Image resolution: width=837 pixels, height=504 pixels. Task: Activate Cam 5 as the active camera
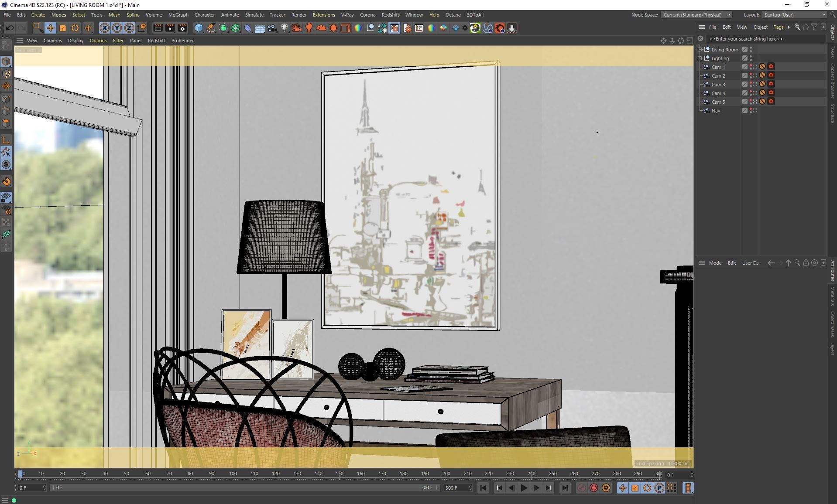pos(755,102)
